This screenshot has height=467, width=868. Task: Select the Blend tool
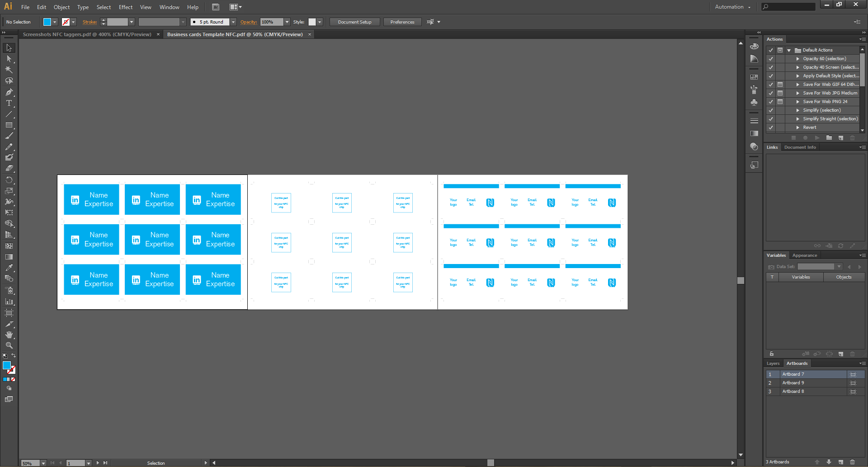[9, 278]
